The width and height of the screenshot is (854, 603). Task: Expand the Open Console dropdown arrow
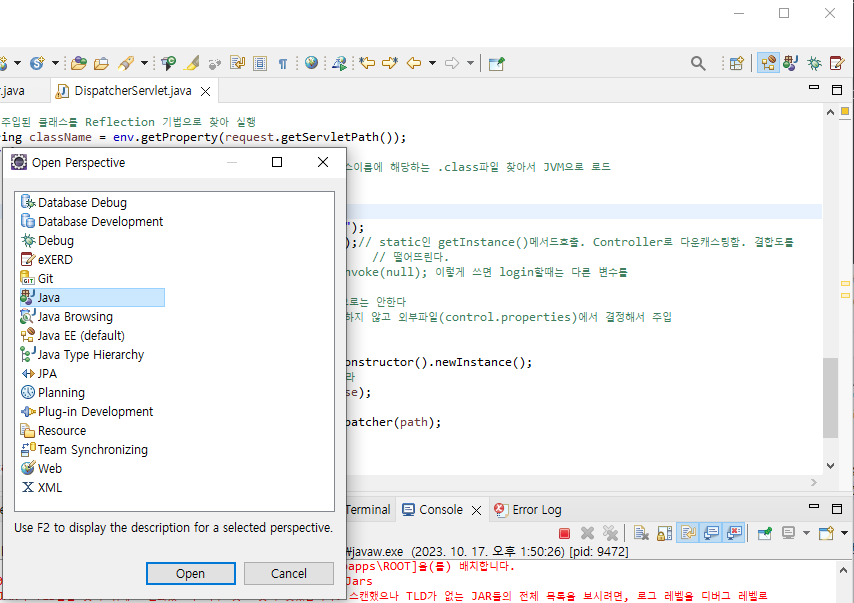pyautogui.click(x=844, y=533)
